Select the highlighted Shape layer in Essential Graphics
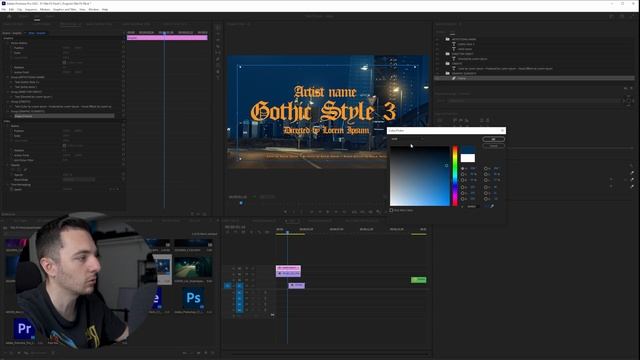Viewport: 640px width, 360px height. (x=535, y=78)
